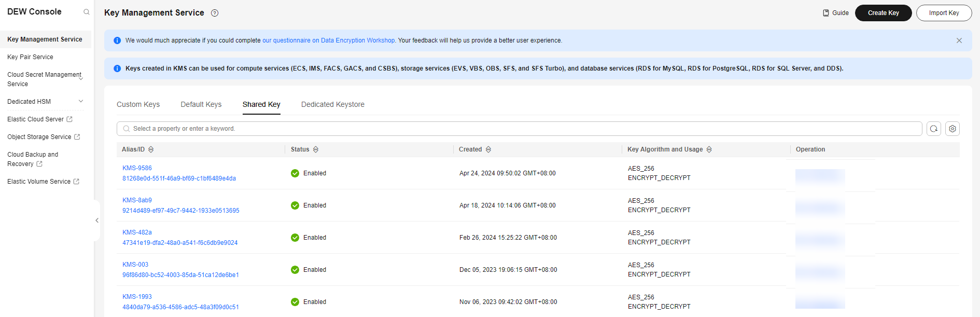This screenshot has width=980, height=317.
Task: Collapse the left sidebar panel
Action: [x=97, y=220]
